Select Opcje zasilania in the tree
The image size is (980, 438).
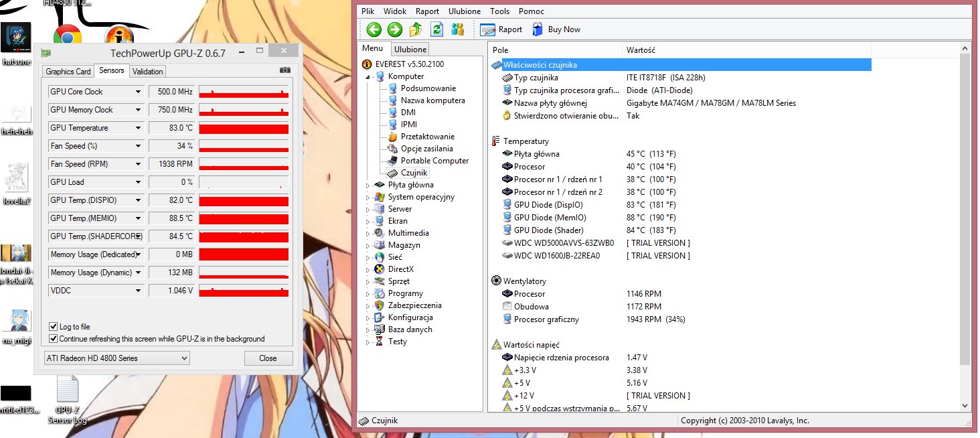[x=426, y=149]
